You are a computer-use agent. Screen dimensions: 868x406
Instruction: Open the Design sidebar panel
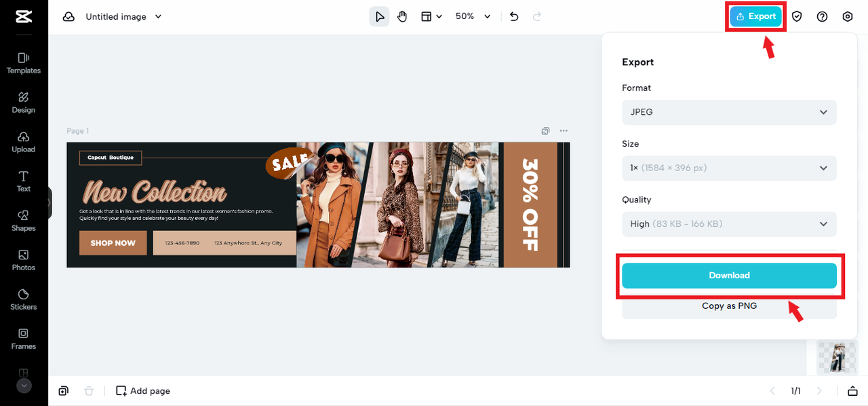24,103
